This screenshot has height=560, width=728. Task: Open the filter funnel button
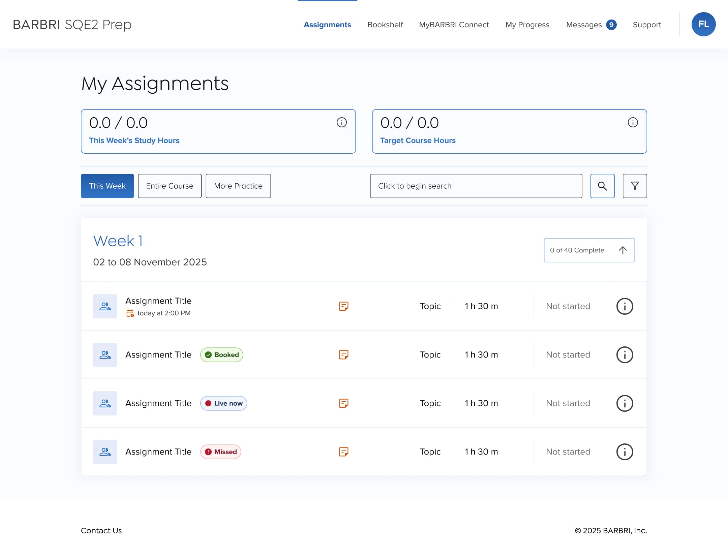point(635,186)
